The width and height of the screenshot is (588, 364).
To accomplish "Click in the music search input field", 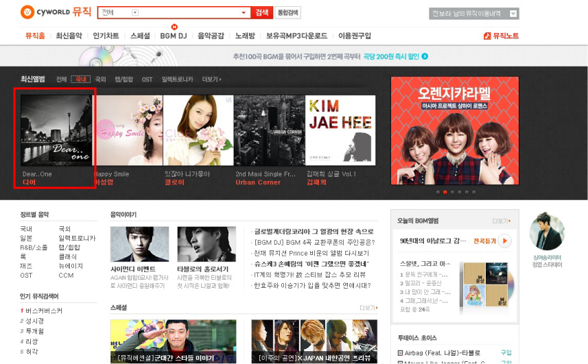I will point(189,13).
